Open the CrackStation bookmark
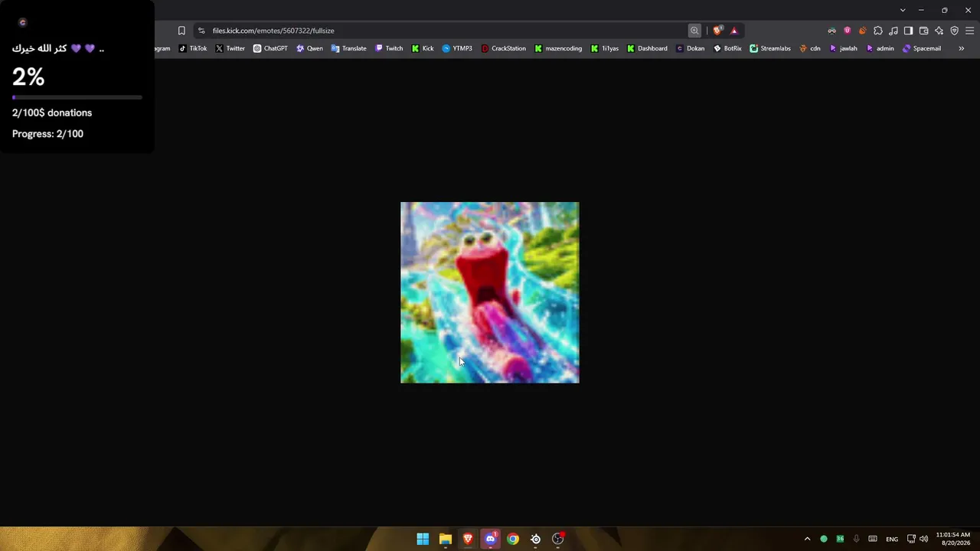 (504, 48)
